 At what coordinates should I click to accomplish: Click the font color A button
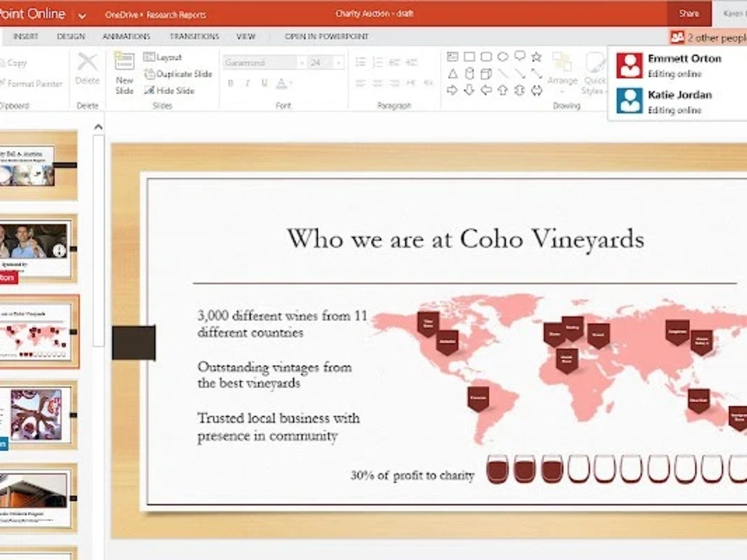[282, 84]
